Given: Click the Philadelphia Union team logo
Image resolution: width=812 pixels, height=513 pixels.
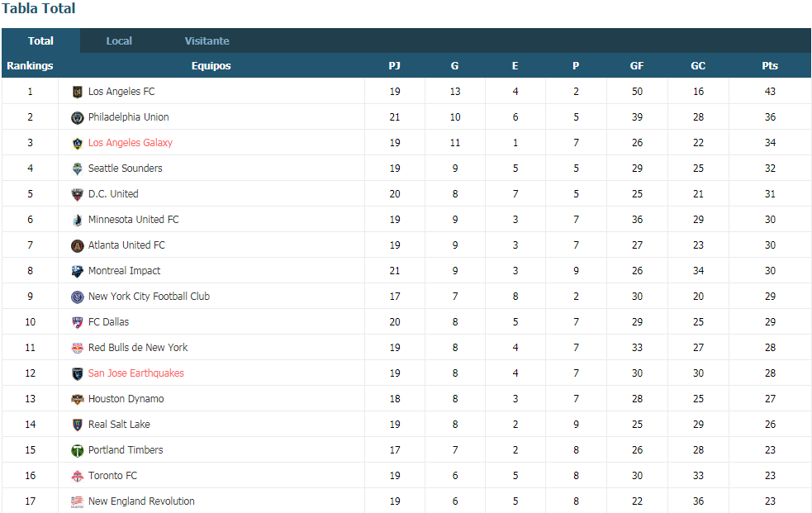Looking at the screenshot, I should [x=77, y=117].
